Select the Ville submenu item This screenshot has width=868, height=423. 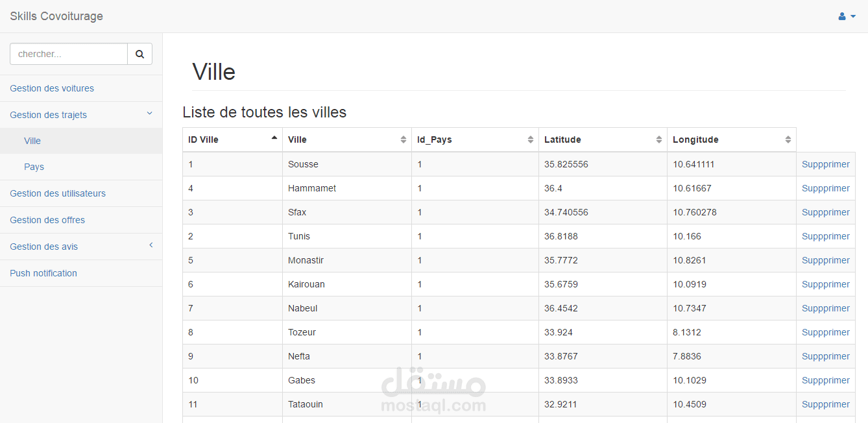pos(32,141)
